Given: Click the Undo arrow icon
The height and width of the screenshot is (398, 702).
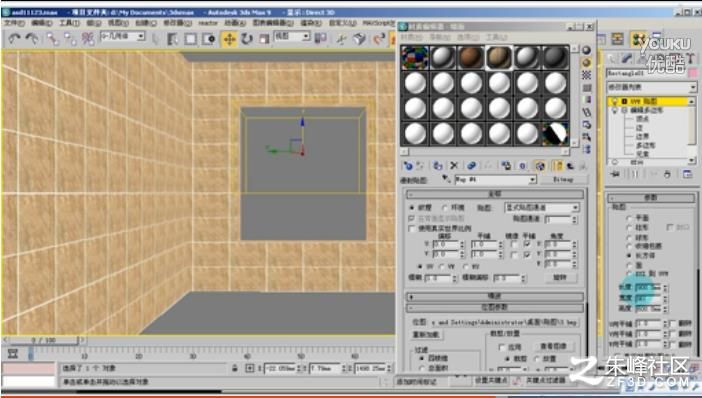Looking at the screenshot, I should [x=14, y=39].
